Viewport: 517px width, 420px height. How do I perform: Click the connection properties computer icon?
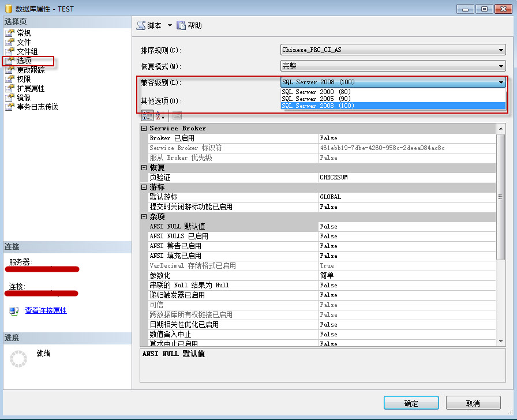click(x=14, y=311)
